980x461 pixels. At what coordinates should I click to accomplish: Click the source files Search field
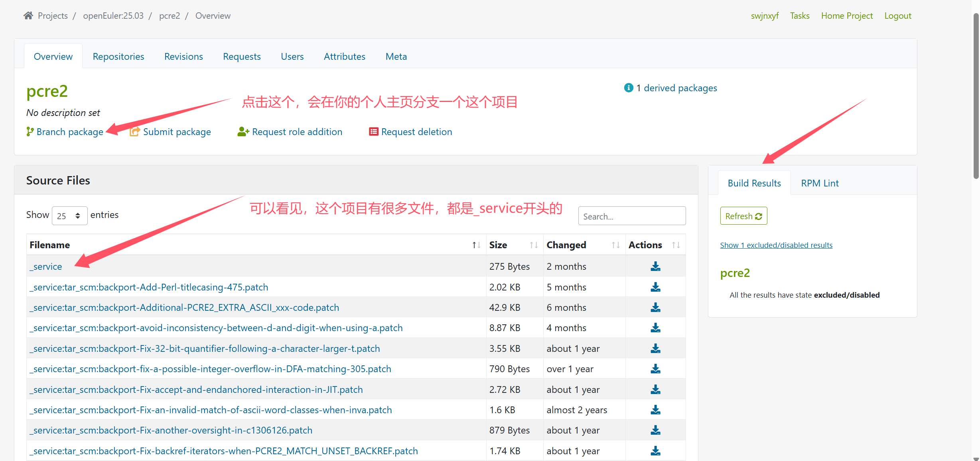click(631, 216)
